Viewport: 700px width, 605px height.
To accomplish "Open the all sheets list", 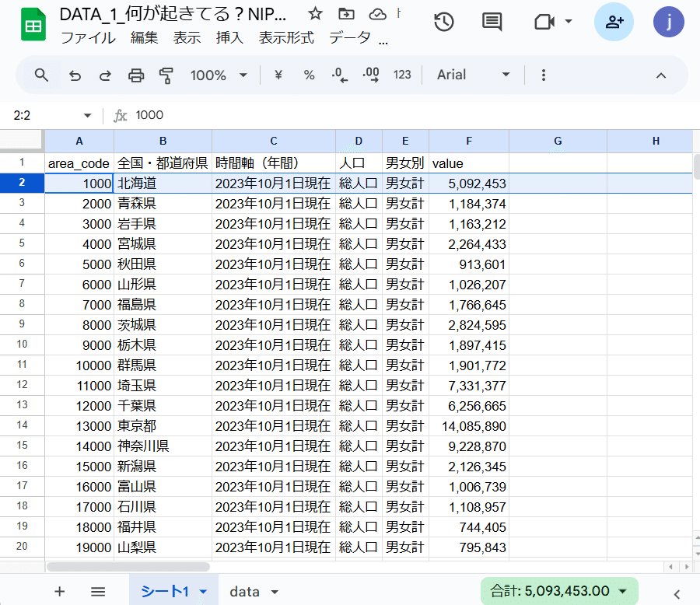I will (x=98, y=592).
